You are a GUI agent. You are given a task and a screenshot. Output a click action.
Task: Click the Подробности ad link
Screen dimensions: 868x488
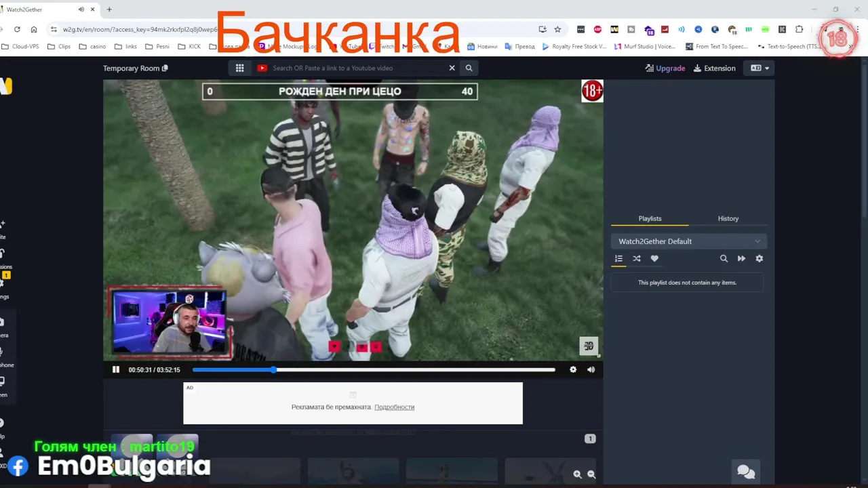(394, 407)
